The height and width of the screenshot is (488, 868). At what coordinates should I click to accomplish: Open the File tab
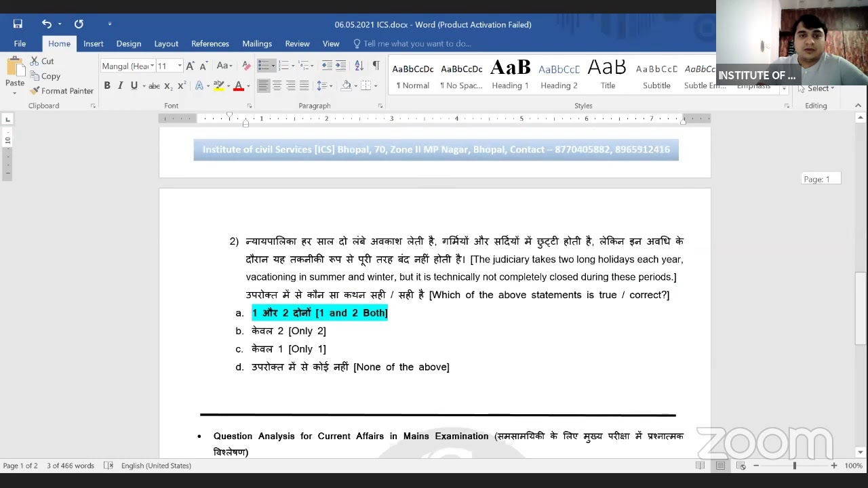point(20,43)
